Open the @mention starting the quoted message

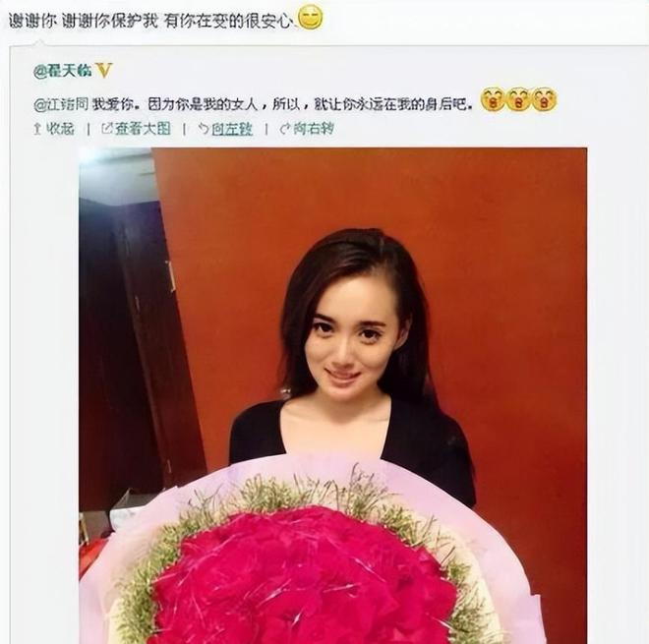pos(61,105)
